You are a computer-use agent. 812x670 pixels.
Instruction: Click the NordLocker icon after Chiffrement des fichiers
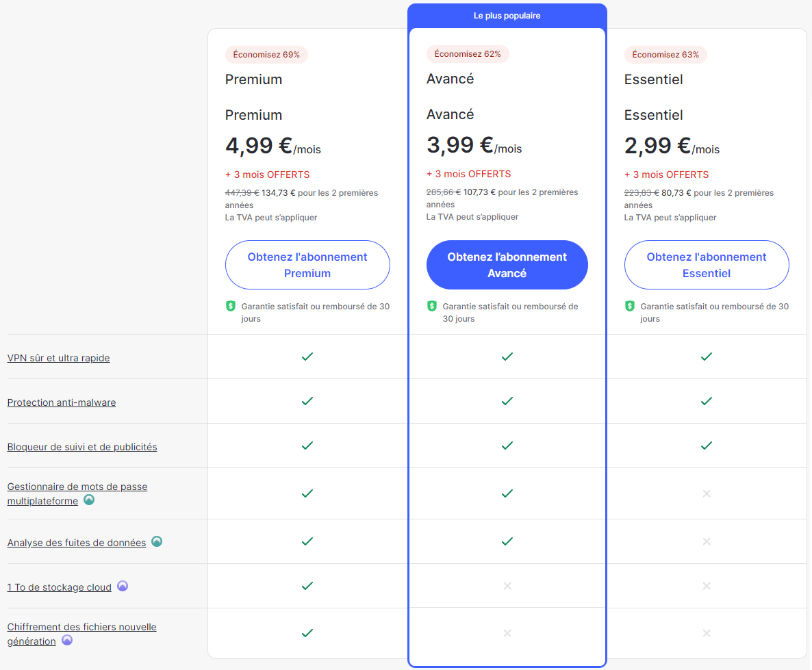tap(66, 641)
